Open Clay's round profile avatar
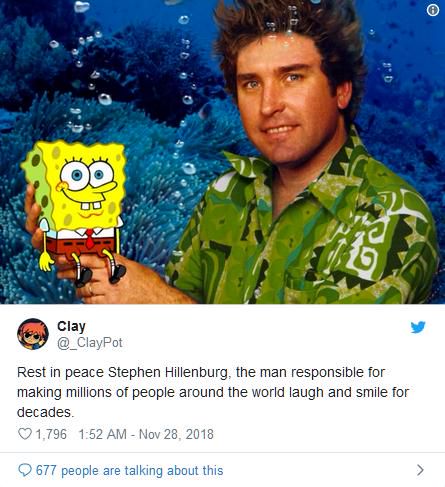 tap(33, 334)
